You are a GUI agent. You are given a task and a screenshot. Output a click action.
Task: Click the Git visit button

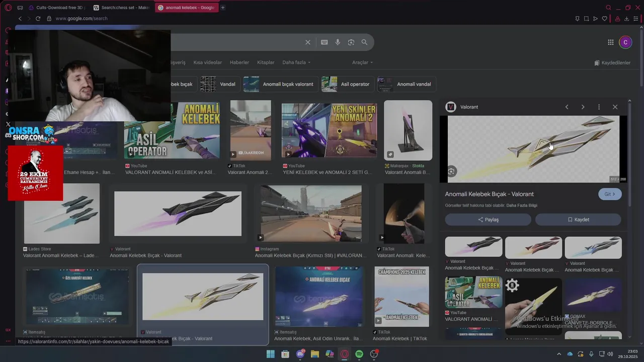pos(610,194)
